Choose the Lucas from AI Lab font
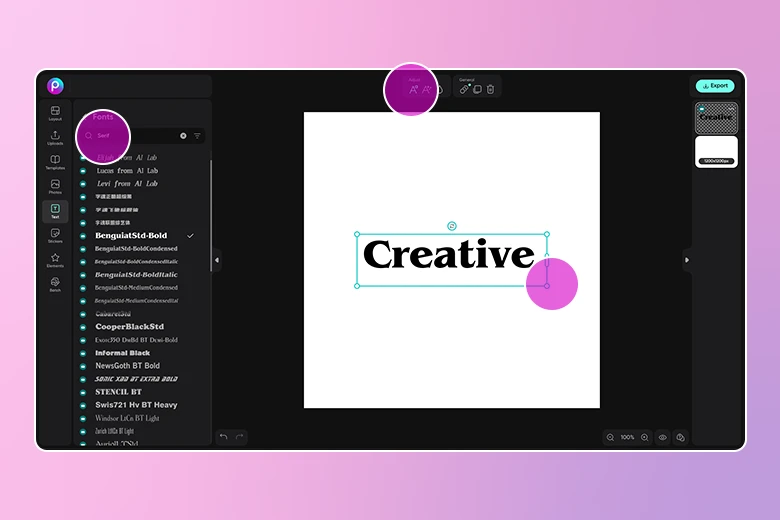Image resolution: width=780 pixels, height=520 pixels. [x=127, y=171]
